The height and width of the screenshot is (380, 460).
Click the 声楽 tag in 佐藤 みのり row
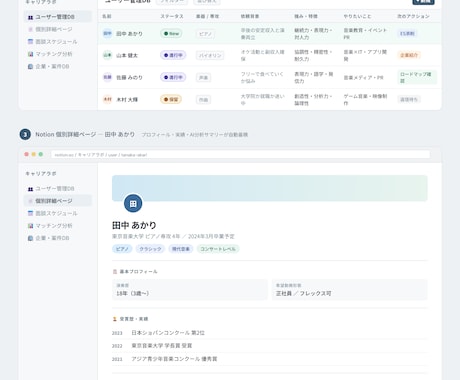point(203,78)
